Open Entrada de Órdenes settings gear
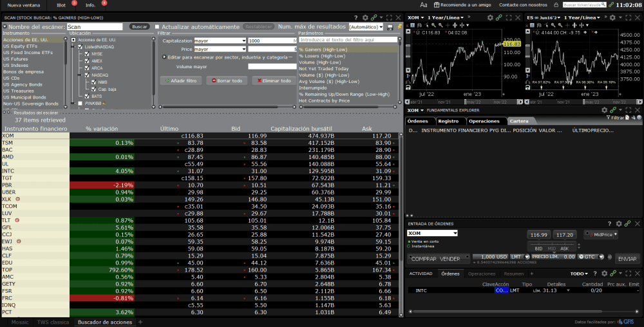This screenshot has height=327, width=644. tap(618, 223)
